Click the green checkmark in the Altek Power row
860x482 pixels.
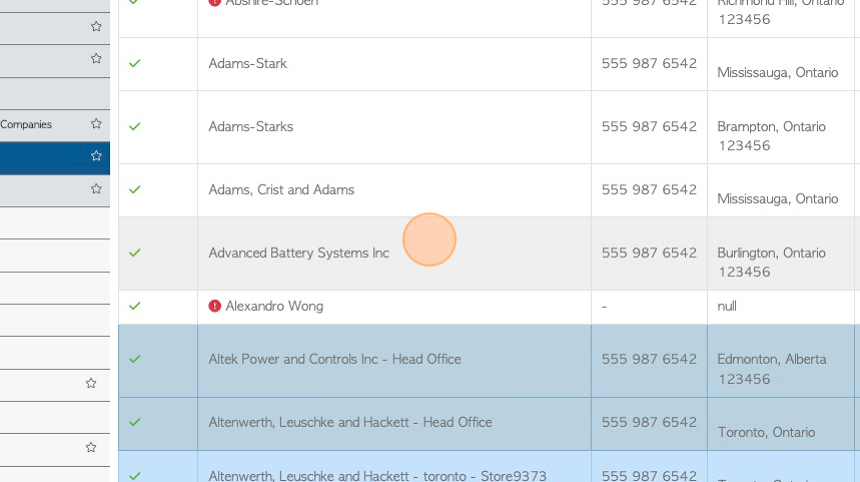click(134, 359)
